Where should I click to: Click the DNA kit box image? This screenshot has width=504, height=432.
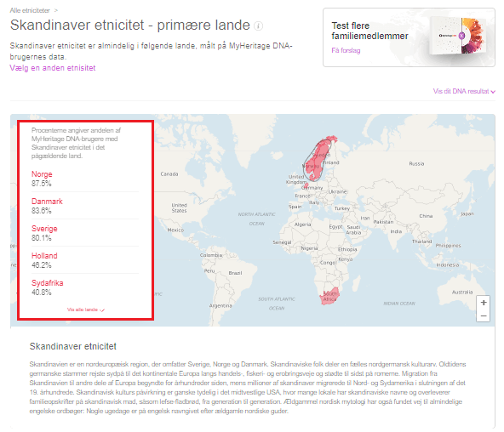tap(458, 37)
